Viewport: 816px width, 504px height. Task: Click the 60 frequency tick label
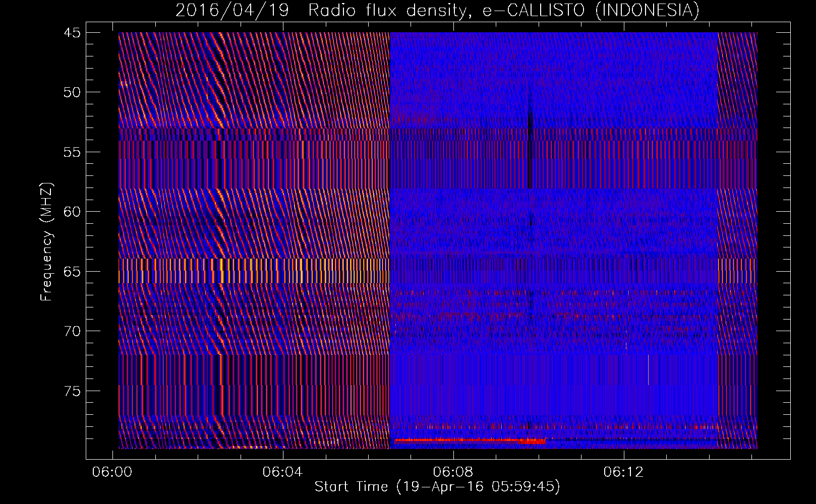[72, 212]
